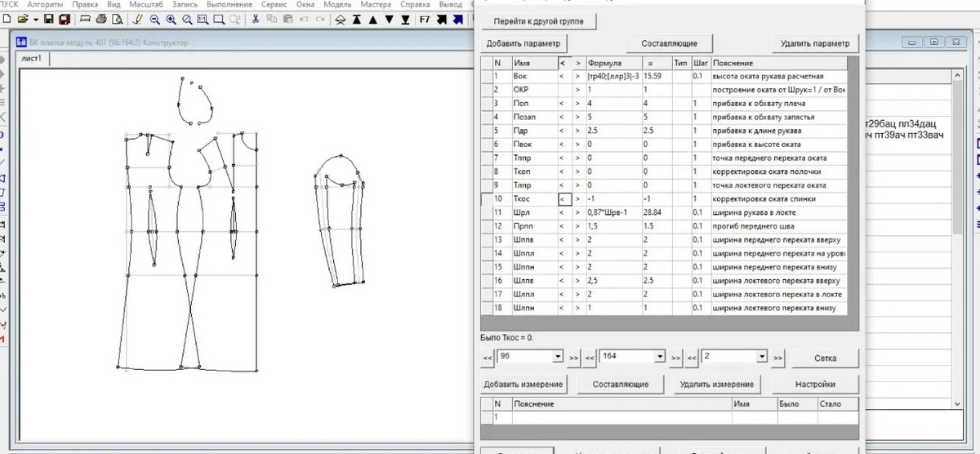Click the Undo arrow icon
Image resolution: width=980 pixels, height=454 pixels.
pos(304,18)
